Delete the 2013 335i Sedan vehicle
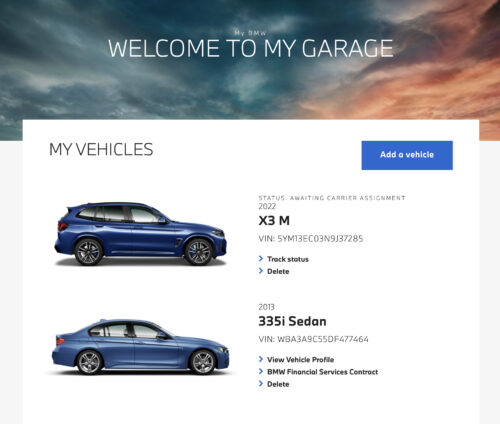The width and height of the screenshot is (500, 424). click(x=278, y=384)
